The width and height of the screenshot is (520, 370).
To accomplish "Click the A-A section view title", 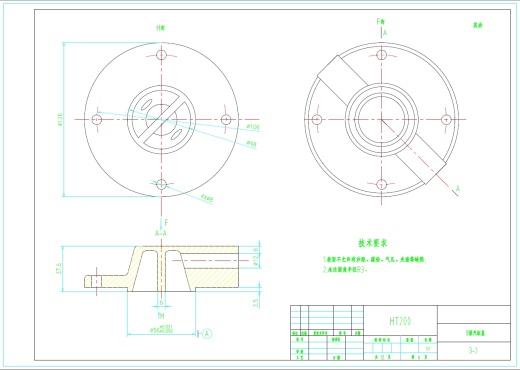I will 161,233.
